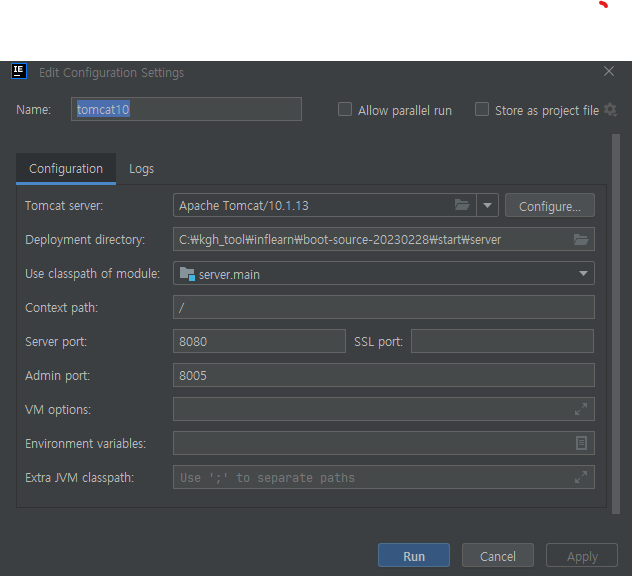This screenshot has width=632, height=576.
Task: Open the gear icon beside Store as project file
Action: click(611, 110)
